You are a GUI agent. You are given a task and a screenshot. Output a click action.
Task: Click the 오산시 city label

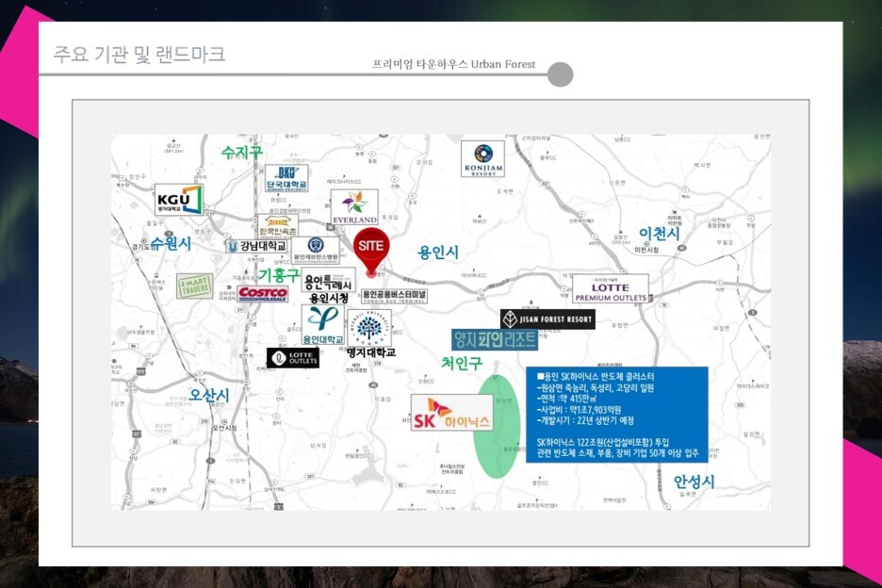point(208,395)
